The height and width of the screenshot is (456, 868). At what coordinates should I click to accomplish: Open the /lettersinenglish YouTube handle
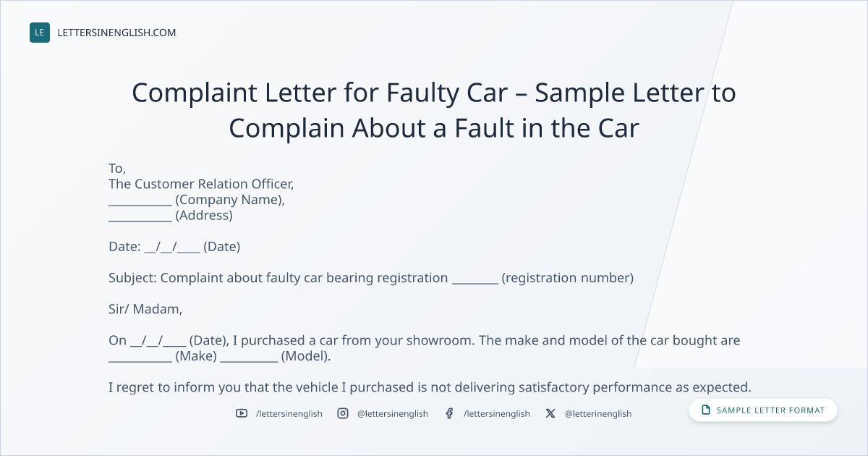point(289,413)
